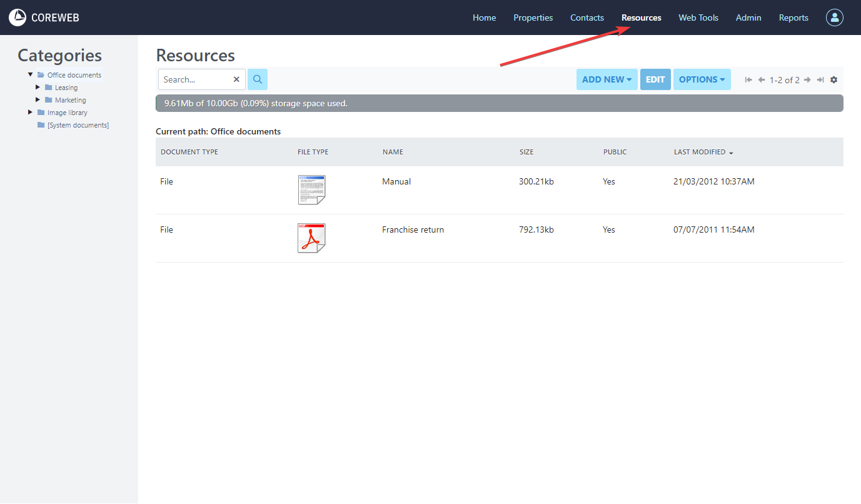This screenshot has width=861, height=504.
Task: Open the Franchise return PDF icon
Action: [x=311, y=238]
